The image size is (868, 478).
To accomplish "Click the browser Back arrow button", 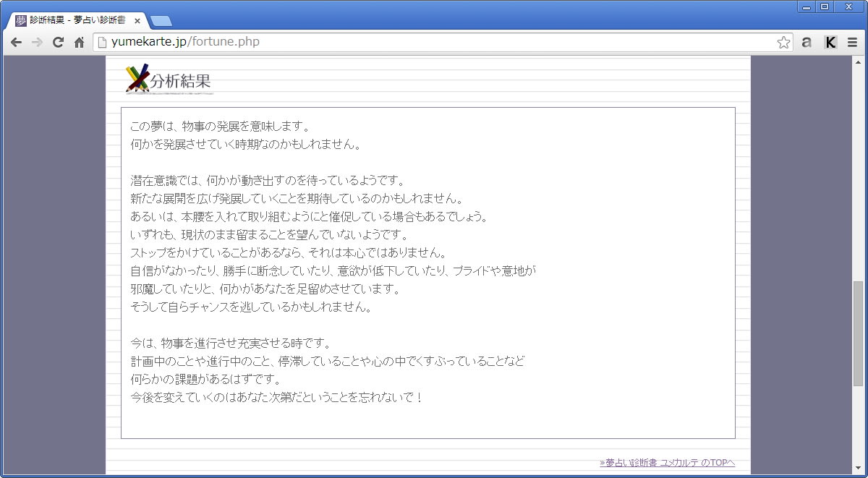I will coord(16,43).
